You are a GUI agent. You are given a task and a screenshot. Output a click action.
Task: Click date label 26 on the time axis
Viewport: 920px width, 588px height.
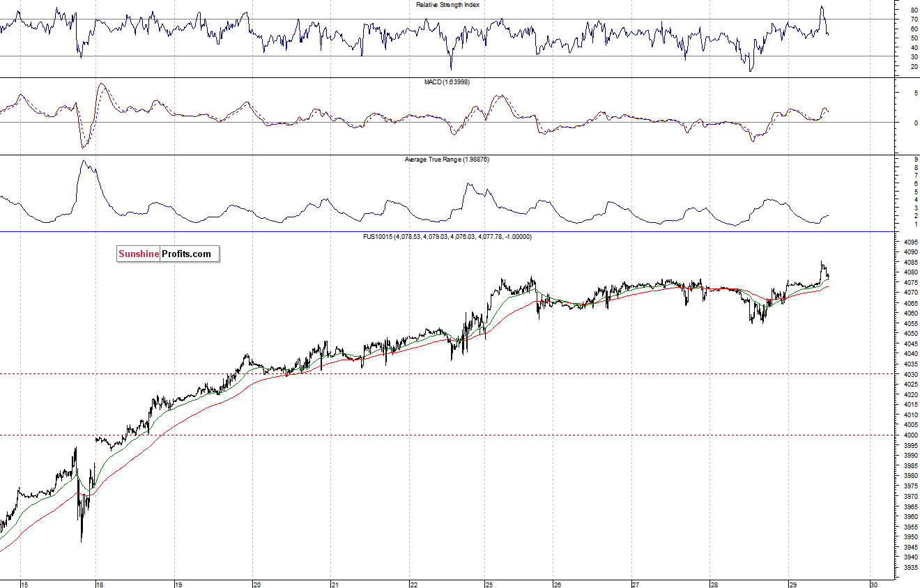coord(557,584)
